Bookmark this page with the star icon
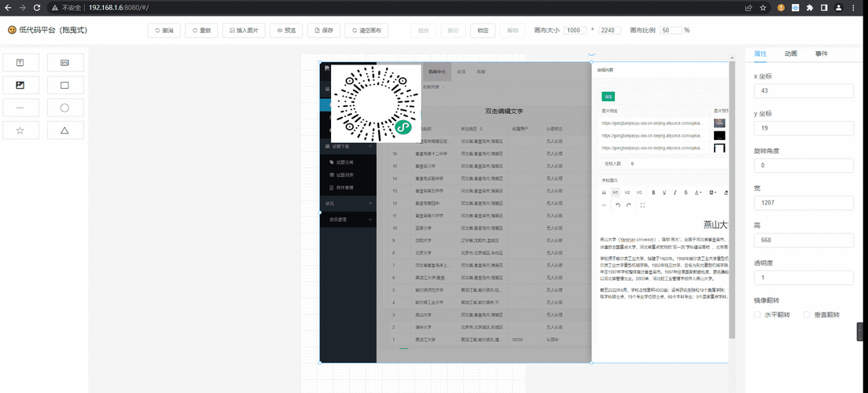 [763, 8]
